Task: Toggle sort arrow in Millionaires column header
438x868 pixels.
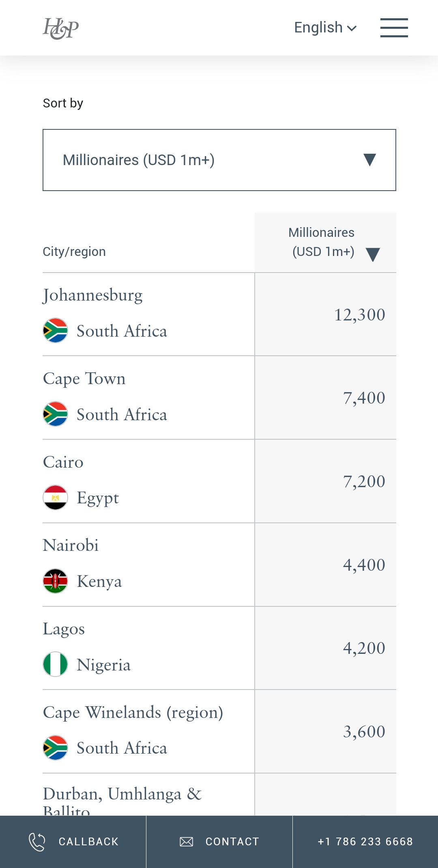Action: 372,254
